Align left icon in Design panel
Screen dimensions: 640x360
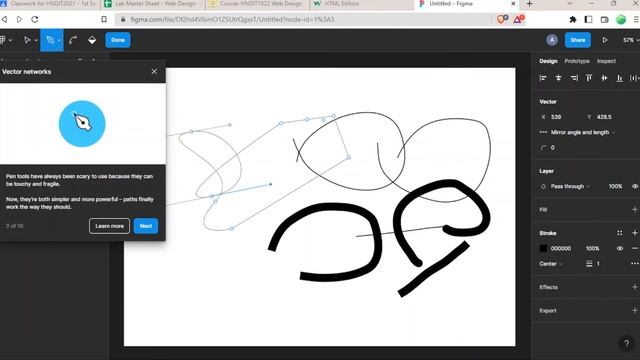click(x=543, y=78)
